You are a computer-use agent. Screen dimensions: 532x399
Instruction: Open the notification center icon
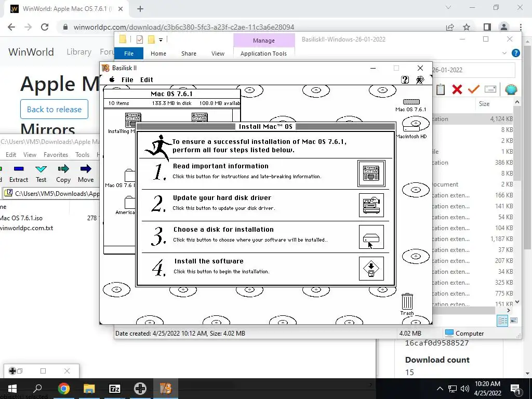[x=515, y=389]
